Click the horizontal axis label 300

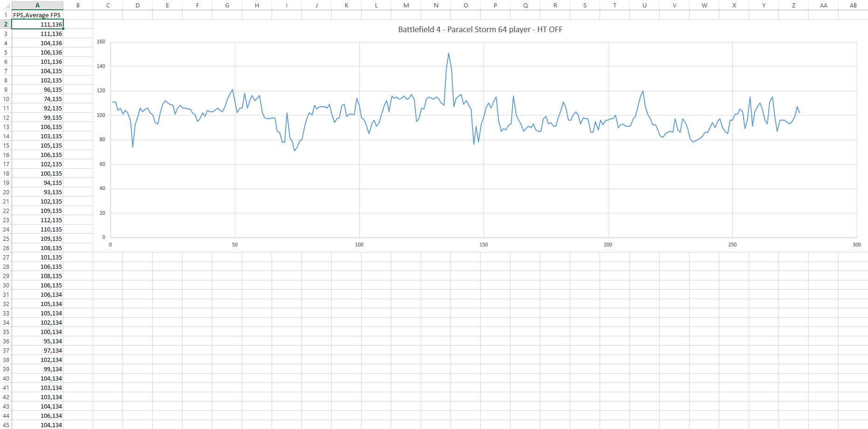pyautogui.click(x=856, y=245)
